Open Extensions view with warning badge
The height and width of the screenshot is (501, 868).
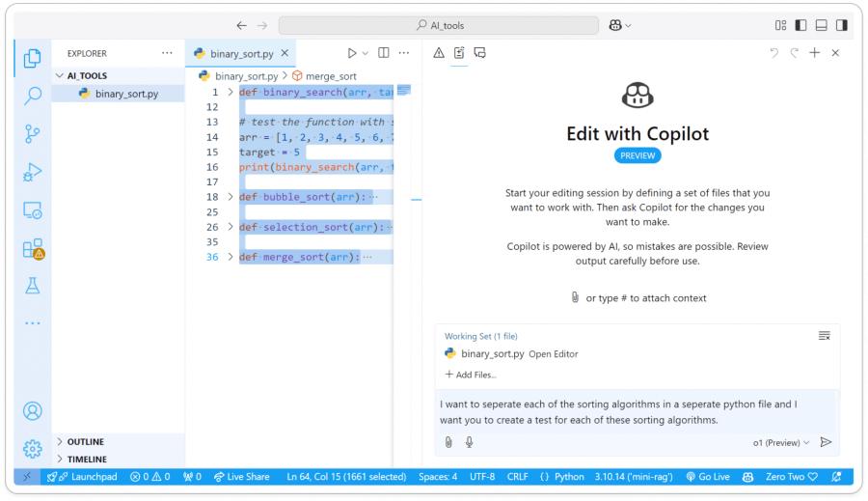point(33,249)
